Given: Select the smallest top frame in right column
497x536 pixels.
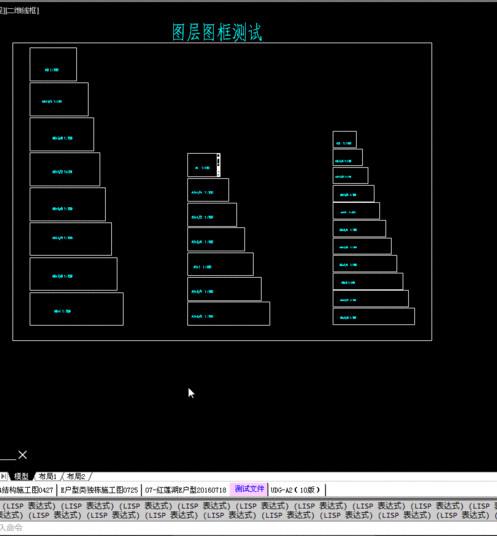Looking at the screenshot, I should (x=345, y=139).
